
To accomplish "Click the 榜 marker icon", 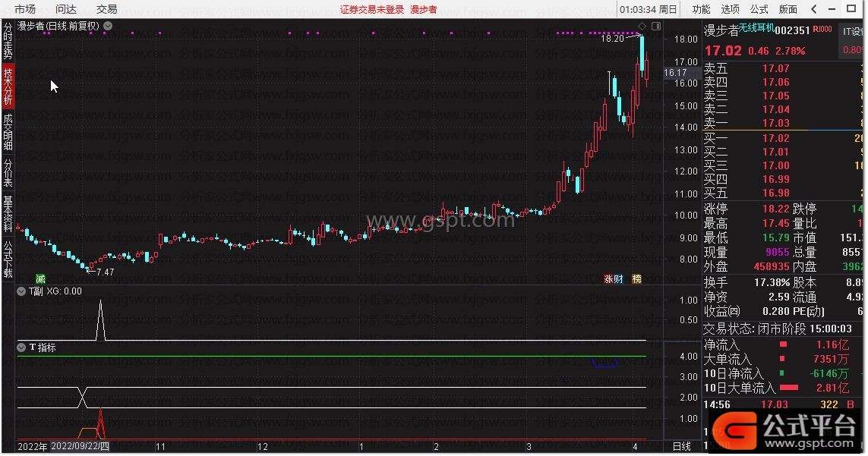I will 636,279.
